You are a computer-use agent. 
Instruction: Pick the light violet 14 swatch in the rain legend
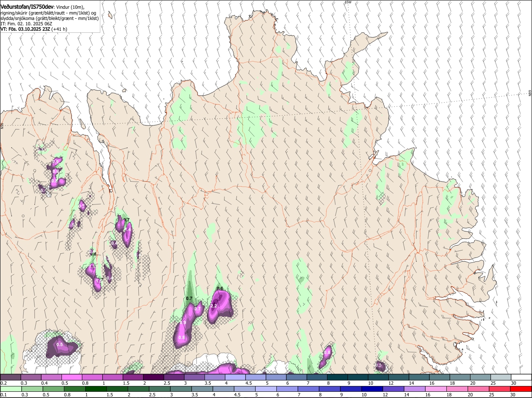tap(415, 389)
